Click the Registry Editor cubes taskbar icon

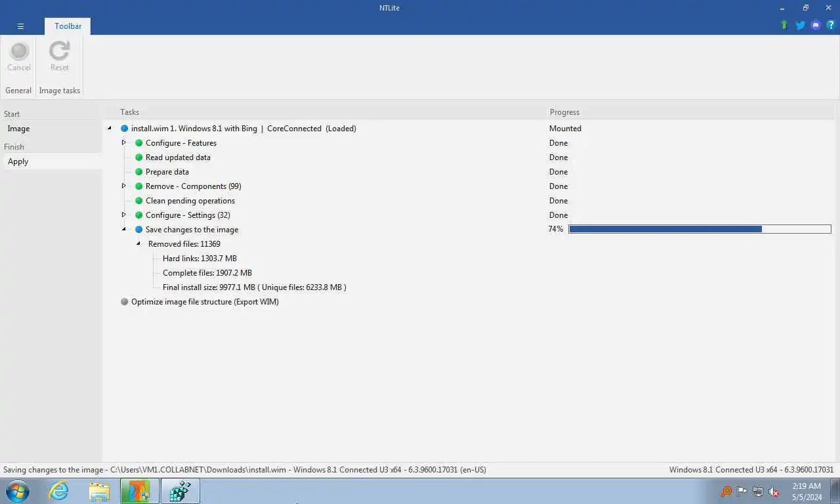(x=180, y=491)
